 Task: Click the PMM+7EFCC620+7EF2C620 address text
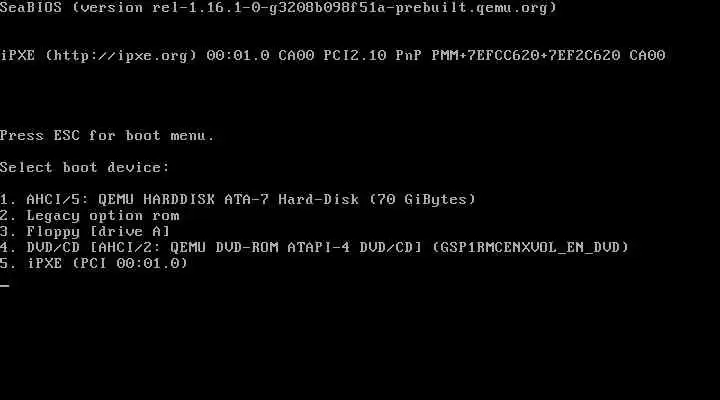[x=526, y=56]
